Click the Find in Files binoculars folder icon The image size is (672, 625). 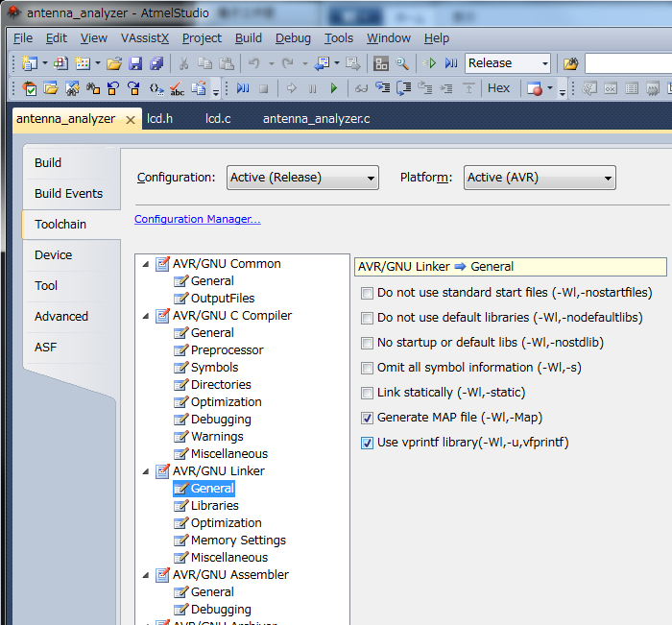point(571,63)
